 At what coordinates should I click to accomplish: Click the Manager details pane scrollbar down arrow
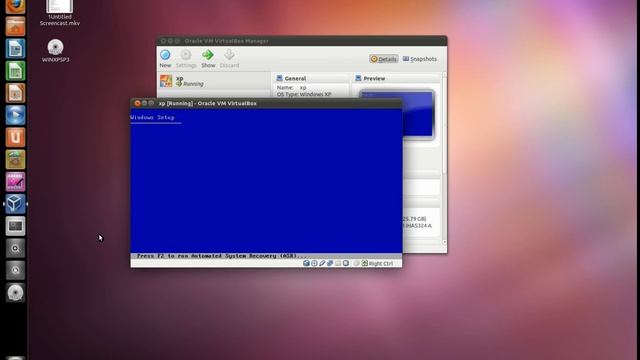pos(444,242)
